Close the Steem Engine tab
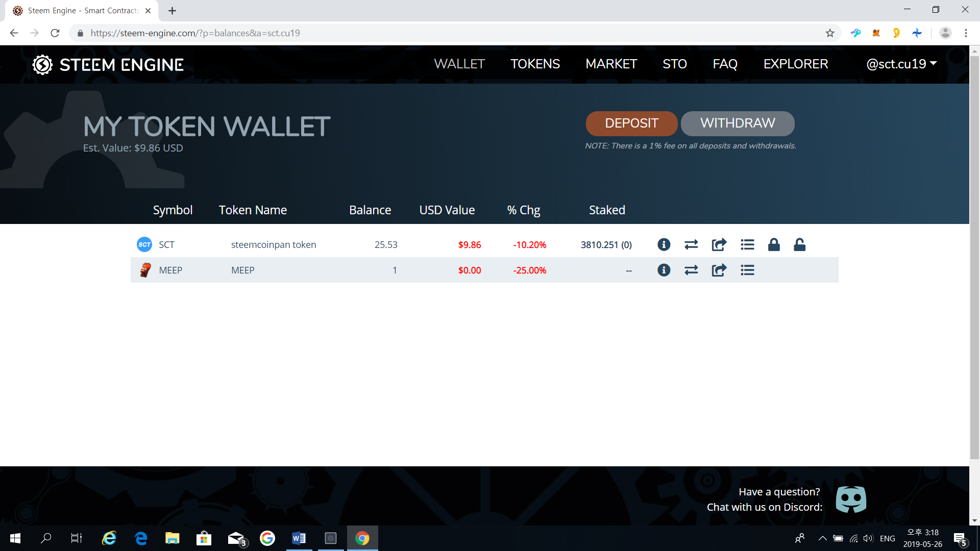The image size is (980, 551). click(x=148, y=11)
